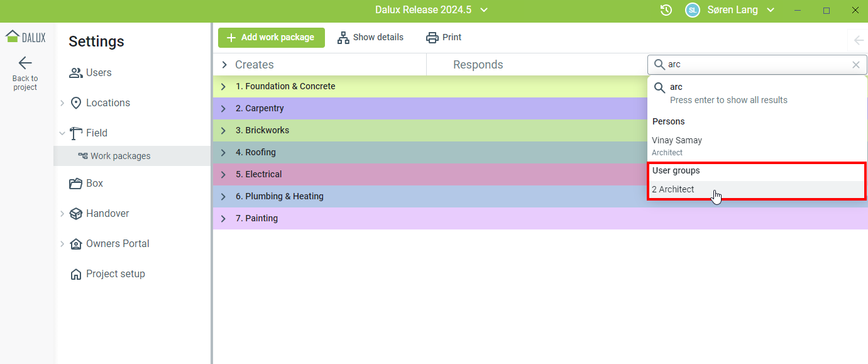Image resolution: width=868 pixels, height=364 pixels.
Task: Open Box settings section
Action: [94, 184]
